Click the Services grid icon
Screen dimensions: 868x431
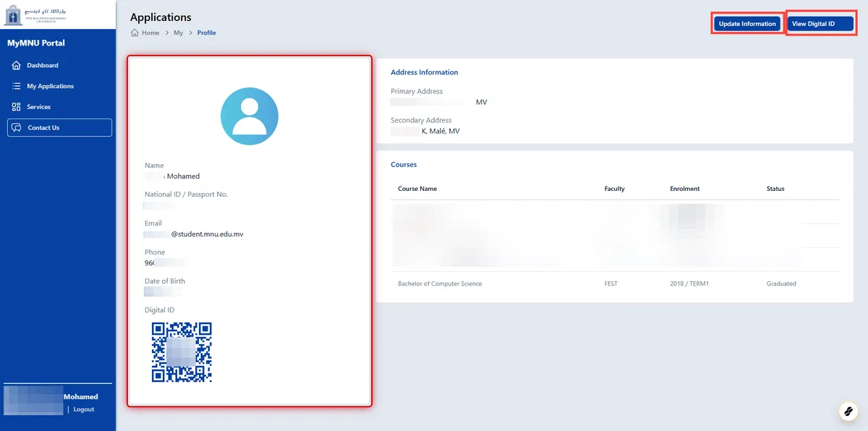click(17, 107)
